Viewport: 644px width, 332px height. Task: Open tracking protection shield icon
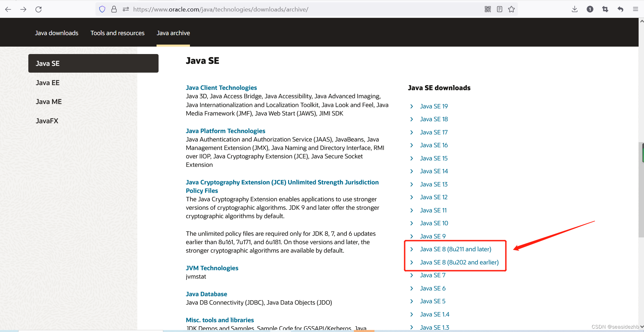[102, 9]
